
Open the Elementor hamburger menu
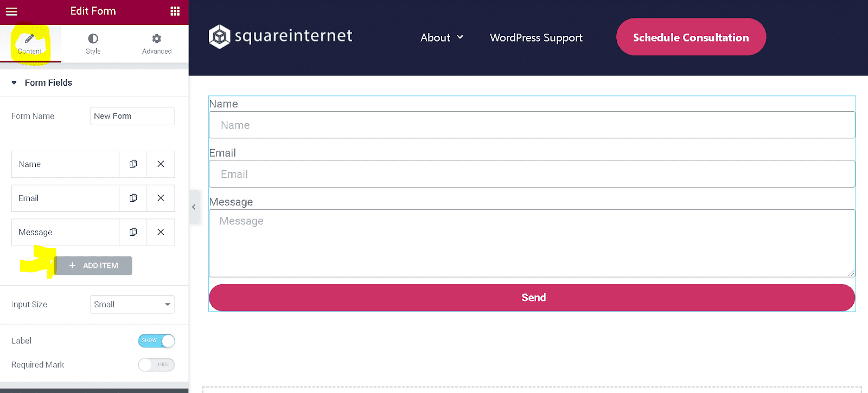11,11
